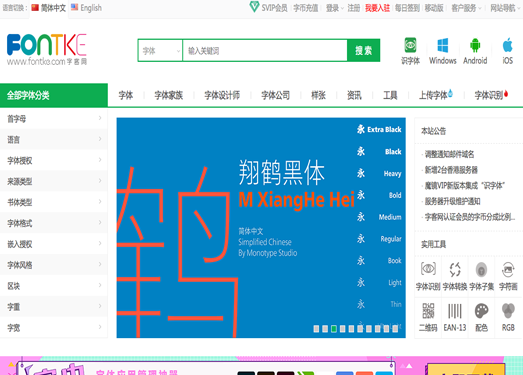Select the last banner slide dot
The image size is (523, 375).
pos(395,329)
